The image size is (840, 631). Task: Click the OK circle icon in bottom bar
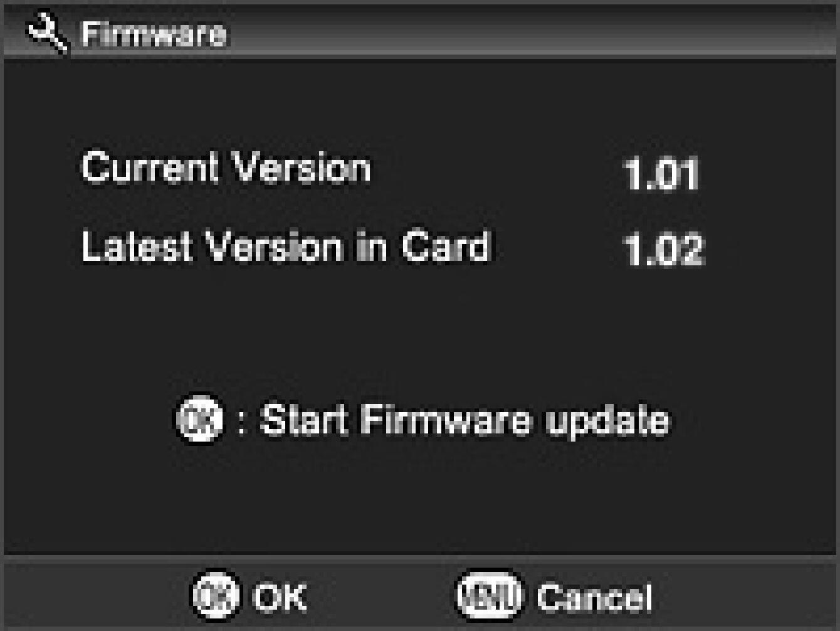(x=215, y=595)
